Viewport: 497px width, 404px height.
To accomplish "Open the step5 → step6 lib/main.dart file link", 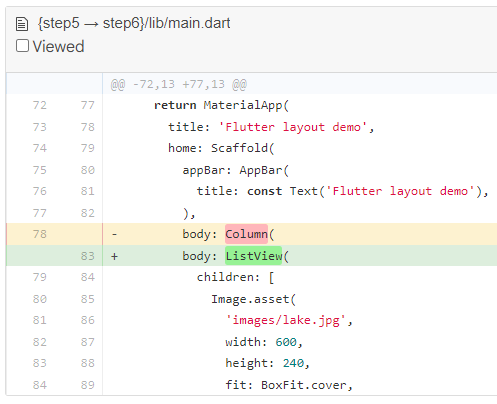I will coord(134,23).
